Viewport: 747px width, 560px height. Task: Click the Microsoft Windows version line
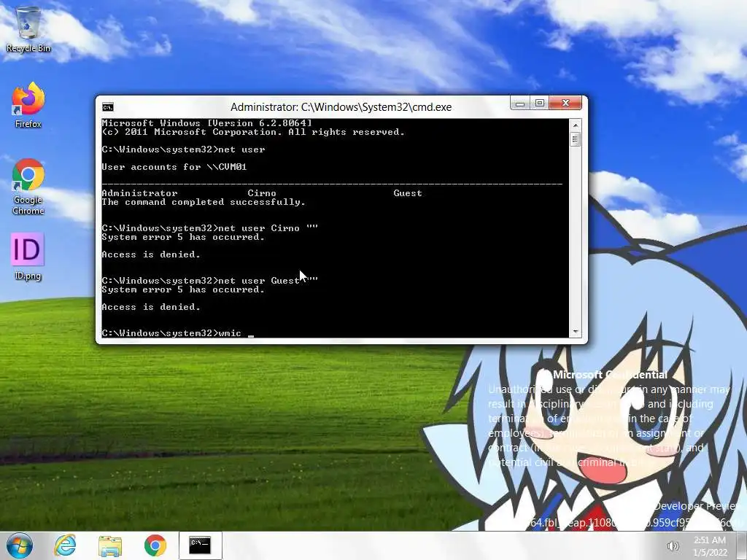pos(206,123)
